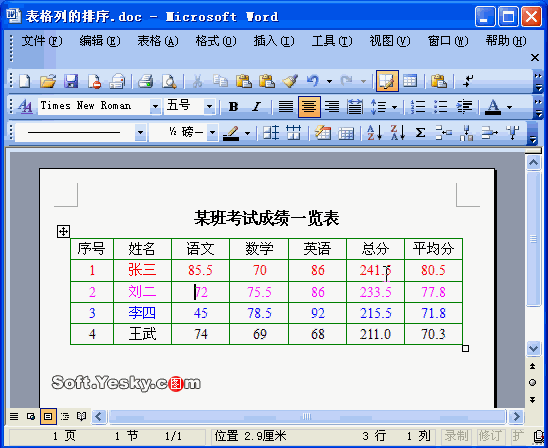Image resolution: width=548 pixels, height=448 pixels.
Task: Toggle the Tables and Borders toolbar button
Action: 387,81
